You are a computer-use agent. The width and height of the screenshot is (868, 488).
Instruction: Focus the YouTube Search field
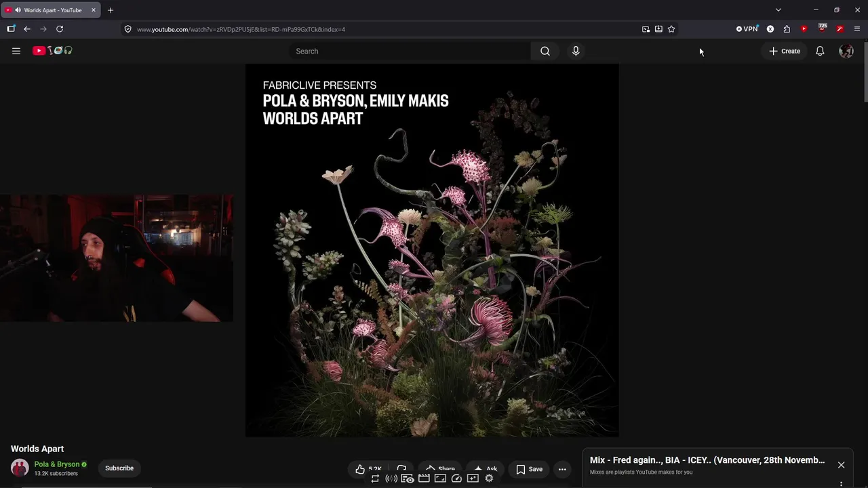click(410, 51)
